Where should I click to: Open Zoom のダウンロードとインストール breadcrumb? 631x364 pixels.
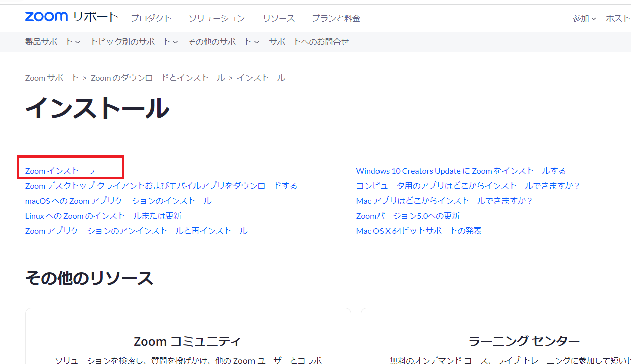pyautogui.click(x=158, y=78)
